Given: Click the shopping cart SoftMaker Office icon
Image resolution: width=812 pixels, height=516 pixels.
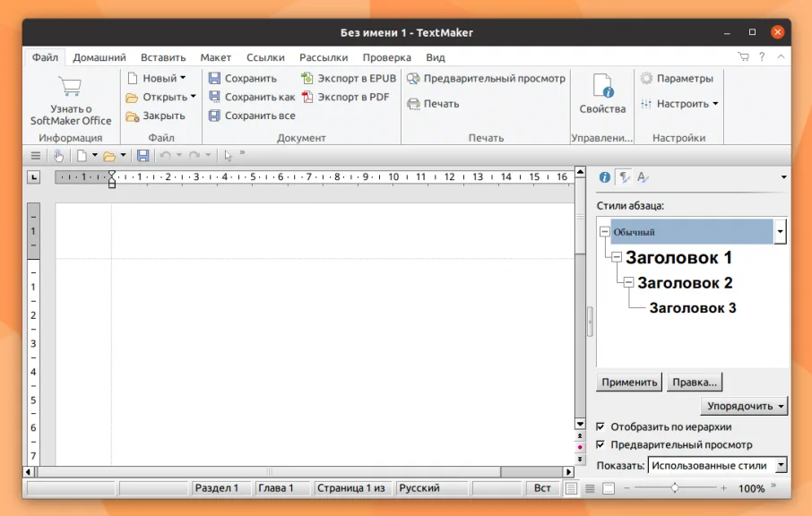Looking at the screenshot, I should pos(70,86).
